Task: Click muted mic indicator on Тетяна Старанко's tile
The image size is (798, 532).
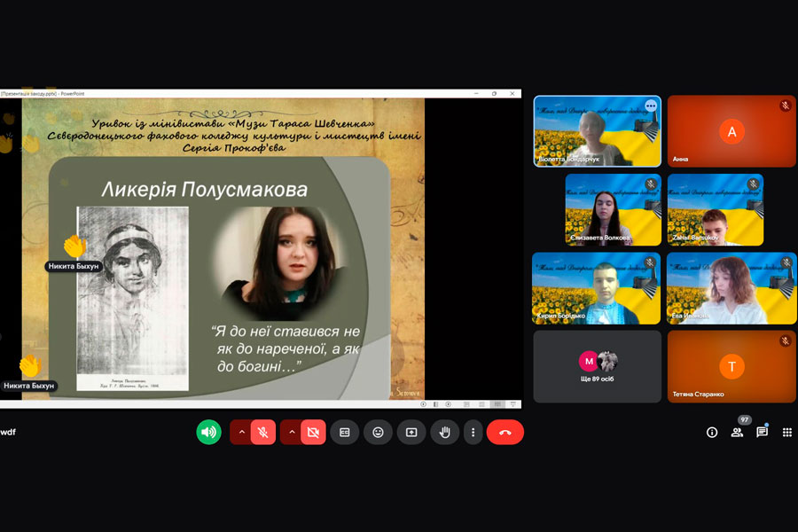Action: pyautogui.click(x=786, y=340)
